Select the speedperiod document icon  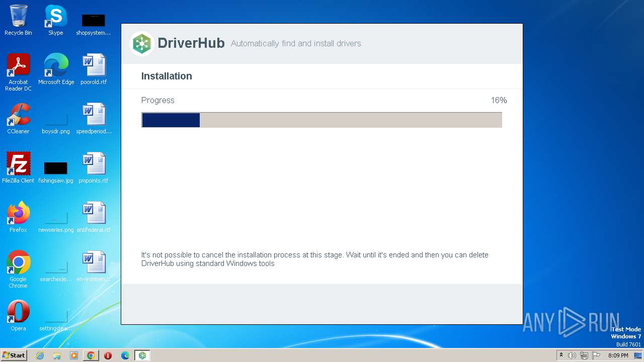point(94,118)
